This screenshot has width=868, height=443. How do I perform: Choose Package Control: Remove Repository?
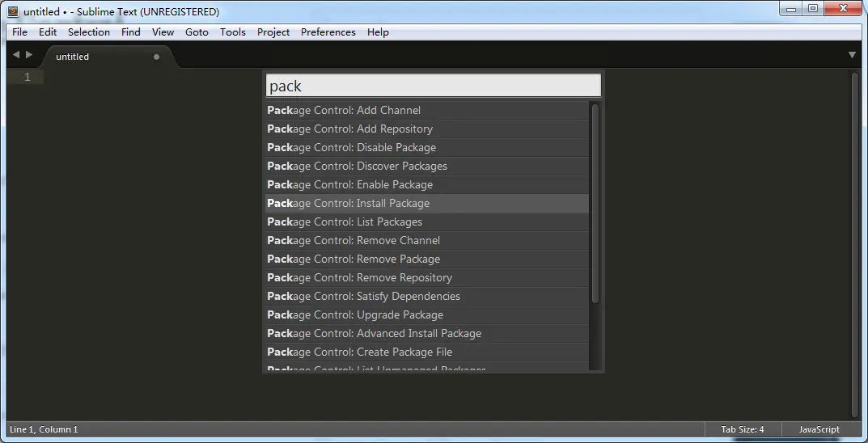click(x=427, y=277)
